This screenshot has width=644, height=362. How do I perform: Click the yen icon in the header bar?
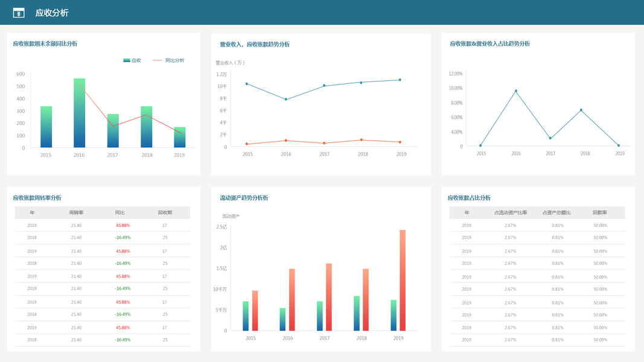click(x=19, y=13)
